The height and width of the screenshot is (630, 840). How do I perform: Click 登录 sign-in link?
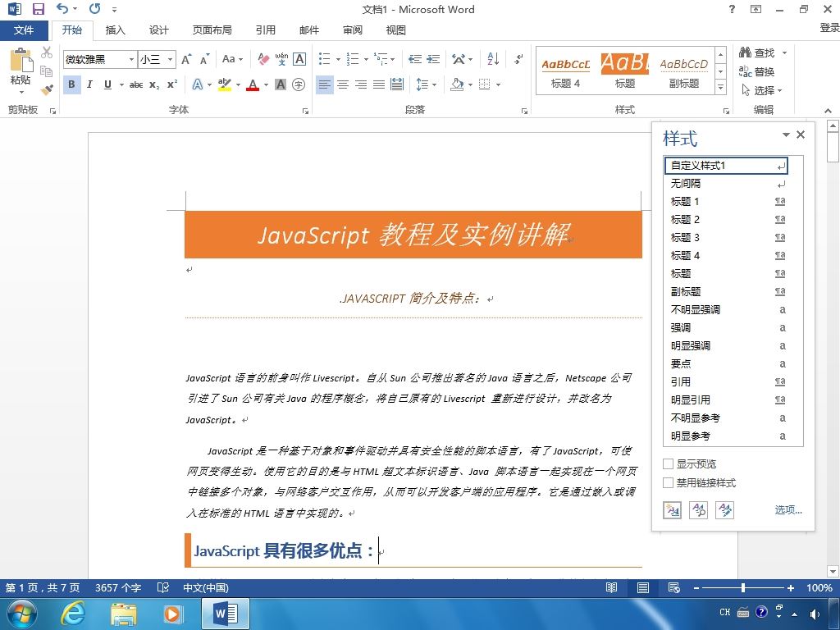coord(829,27)
